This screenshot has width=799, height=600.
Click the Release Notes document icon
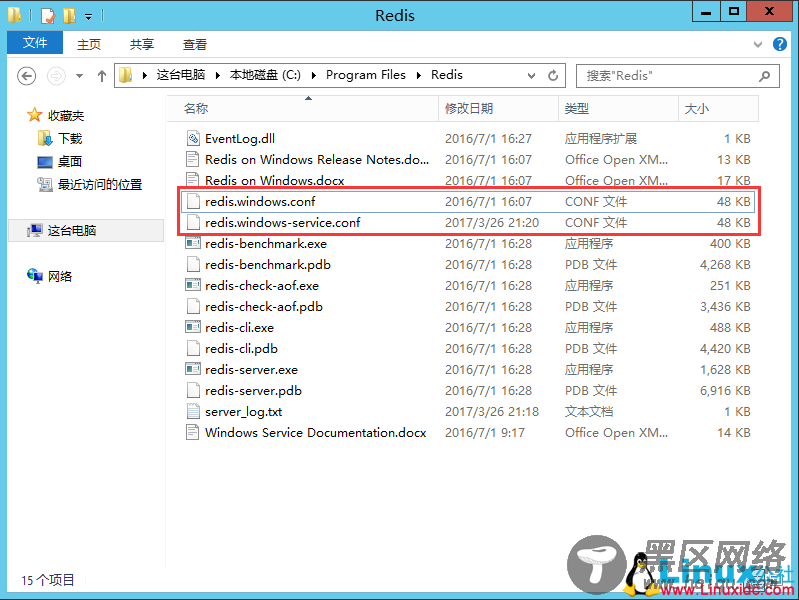pyautogui.click(x=193, y=159)
